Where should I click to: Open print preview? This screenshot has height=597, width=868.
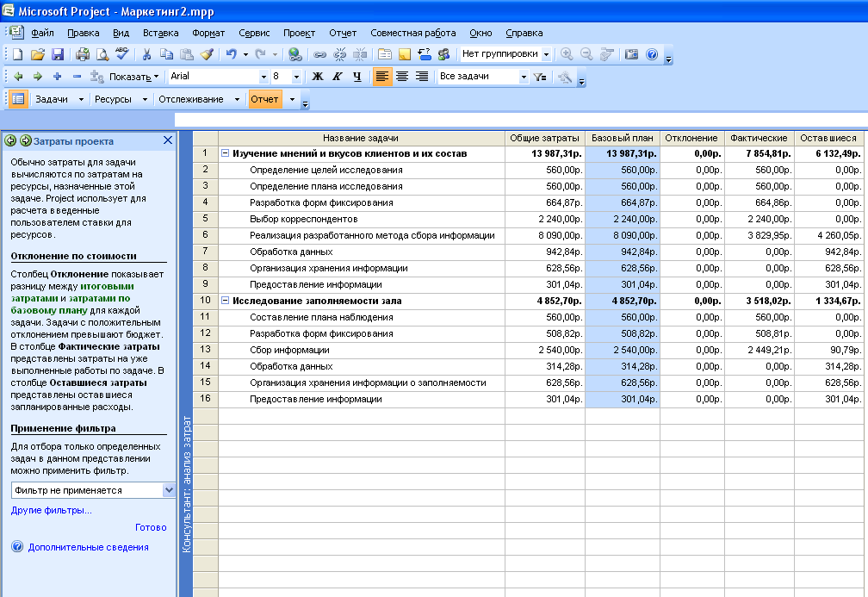point(102,54)
